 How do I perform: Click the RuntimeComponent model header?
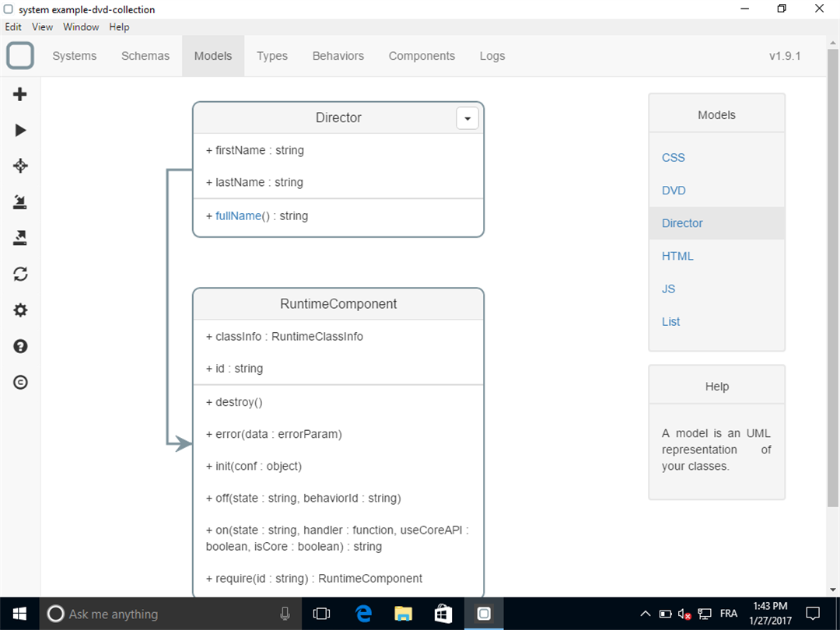click(338, 304)
